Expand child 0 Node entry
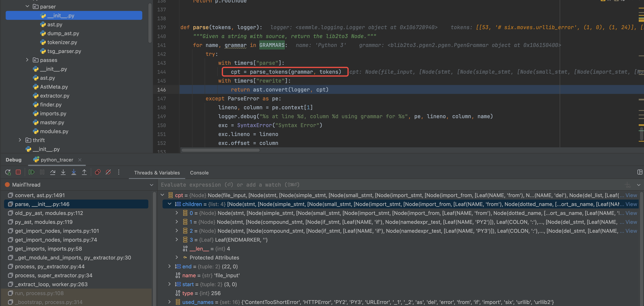The width and height of the screenshot is (644, 306). pyautogui.click(x=177, y=213)
